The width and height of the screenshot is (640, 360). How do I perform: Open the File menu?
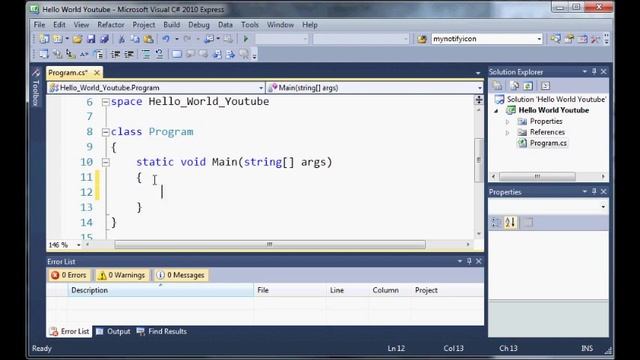tap(39, 25)
